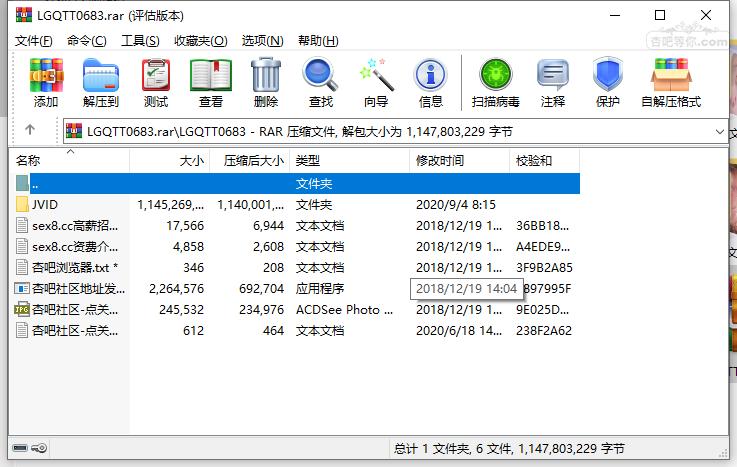Open the 命令(C) menu

pyautogui.click(x=86, y=41)
